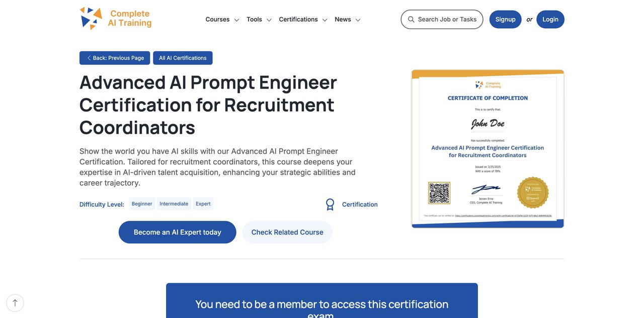Go to All AI Certifications
The width and height of the screenshot is (644, 318).
pos(183,58)
